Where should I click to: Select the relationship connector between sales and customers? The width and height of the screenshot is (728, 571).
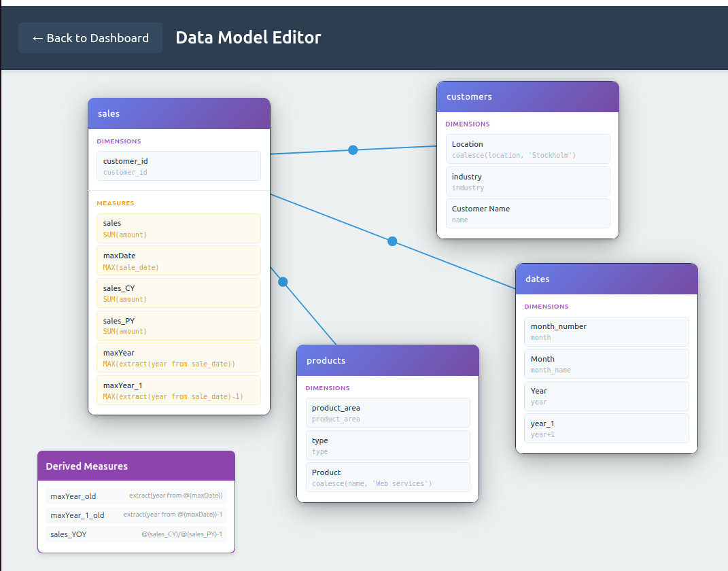[x=353, y=150]
